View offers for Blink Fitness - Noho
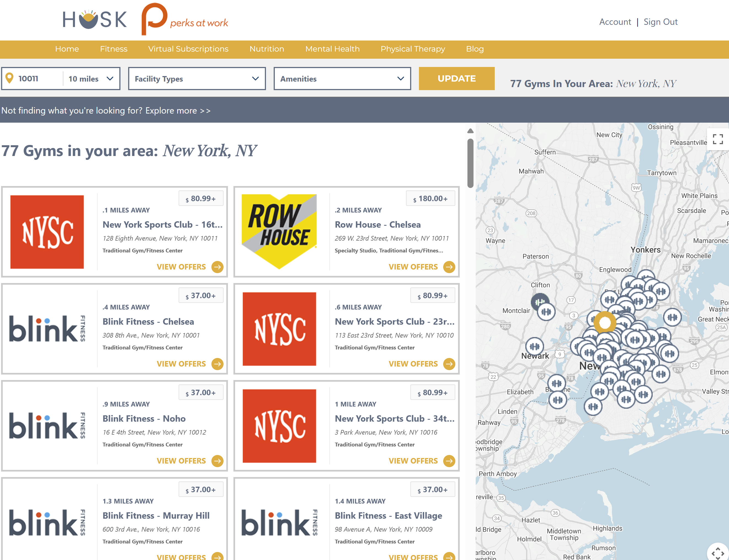The image size is (729, 560). coord(181,461)
